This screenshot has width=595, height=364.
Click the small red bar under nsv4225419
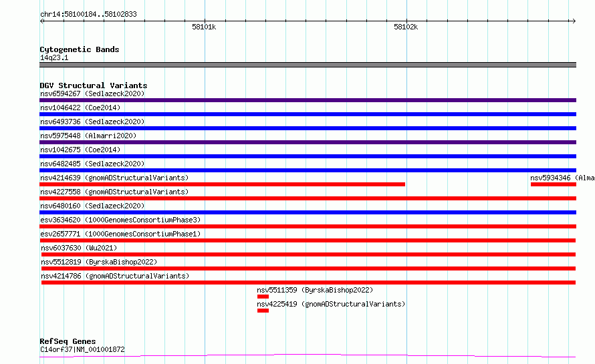click(x=263, y=311)
